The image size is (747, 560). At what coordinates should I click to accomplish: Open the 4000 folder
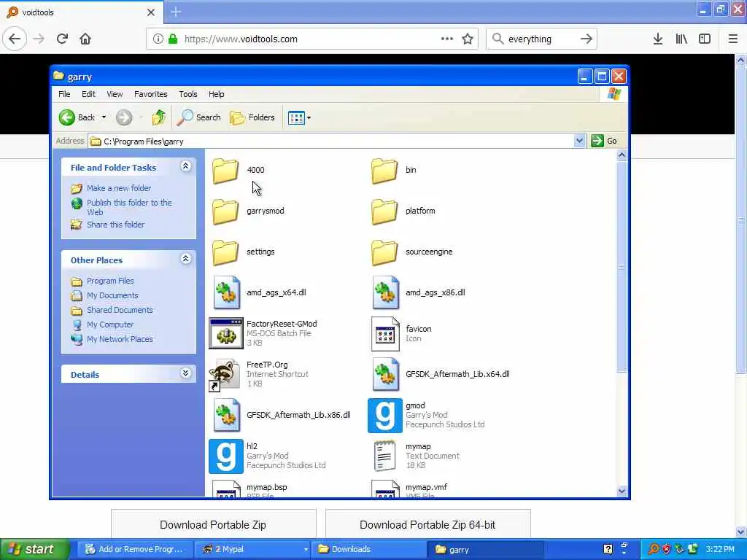point(226,171)
